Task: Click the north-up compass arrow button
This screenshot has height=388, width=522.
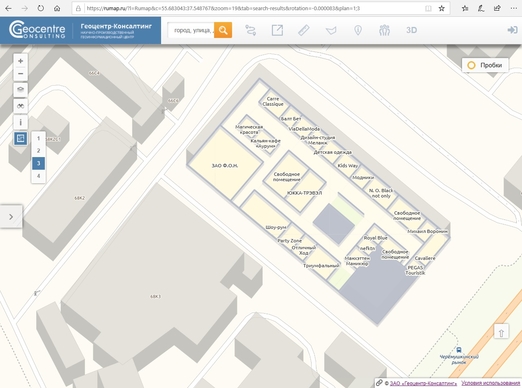Action: [501, 332]
